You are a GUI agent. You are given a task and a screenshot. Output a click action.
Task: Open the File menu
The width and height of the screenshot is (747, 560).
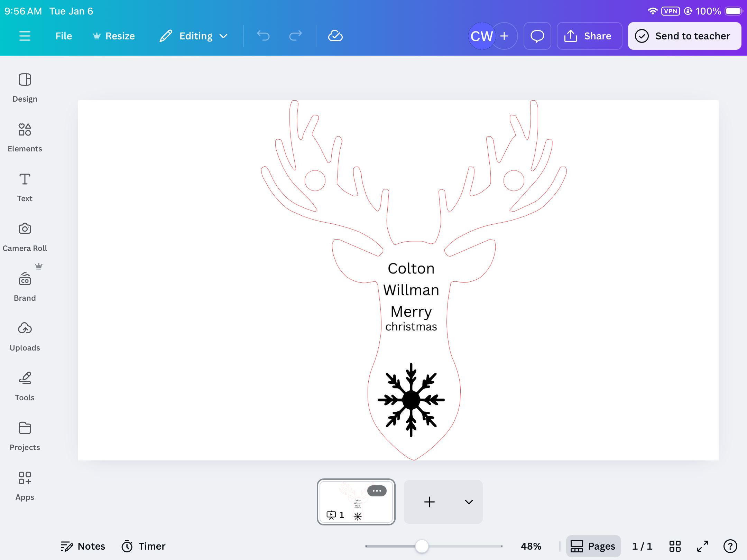pos(64,36)
